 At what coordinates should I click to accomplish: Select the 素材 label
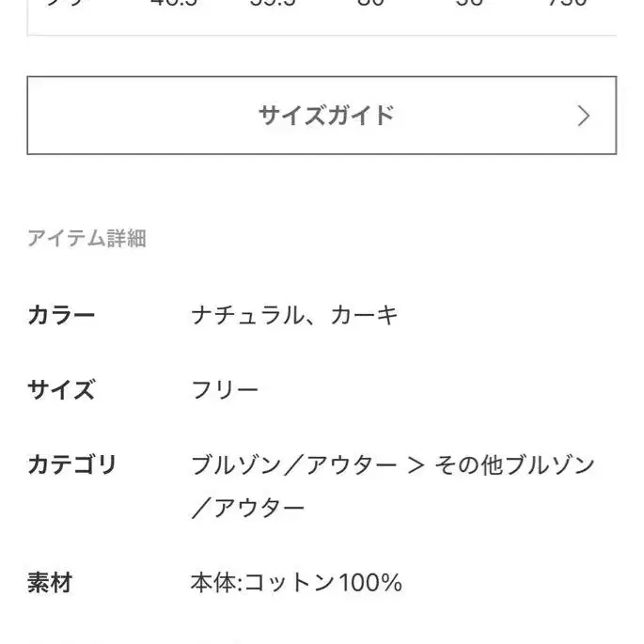point(50,584)
